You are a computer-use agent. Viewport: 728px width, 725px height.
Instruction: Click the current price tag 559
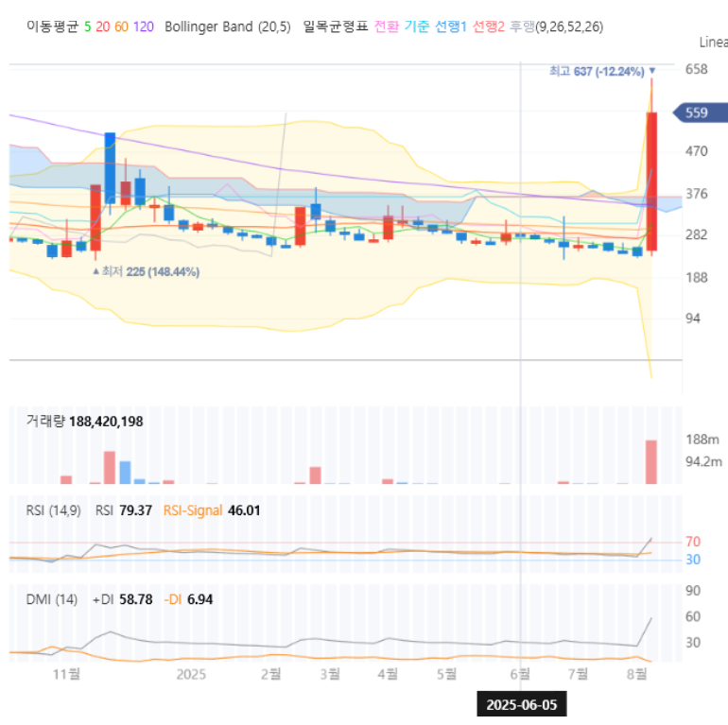pos(701,112)
